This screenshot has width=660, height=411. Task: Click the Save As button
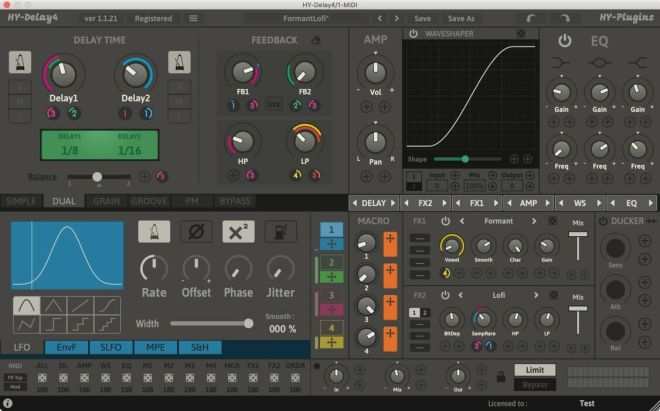461,18
